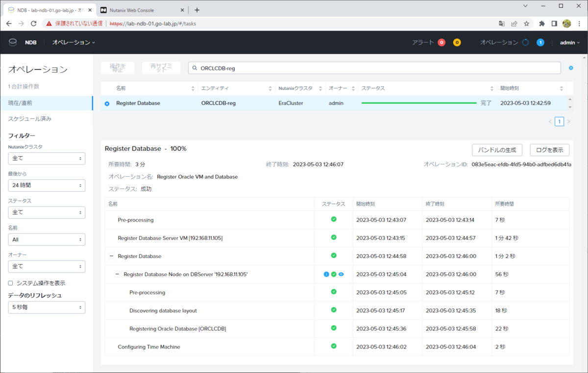Select the Register Database row radio button

[107, 103]
